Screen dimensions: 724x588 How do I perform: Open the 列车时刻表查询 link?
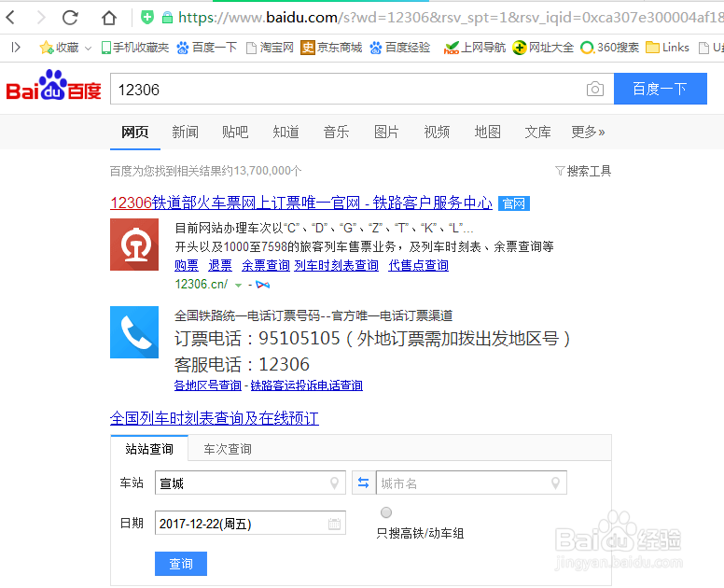click(x=337, y=265)
